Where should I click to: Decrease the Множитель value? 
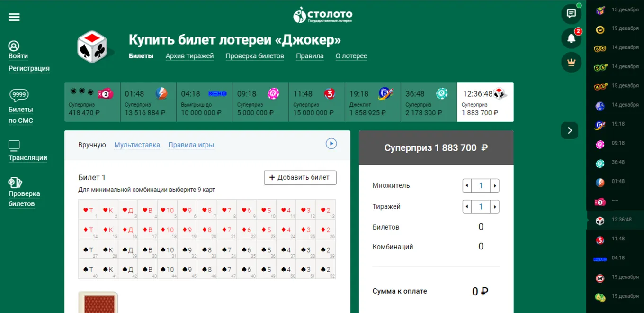(467, 186)
